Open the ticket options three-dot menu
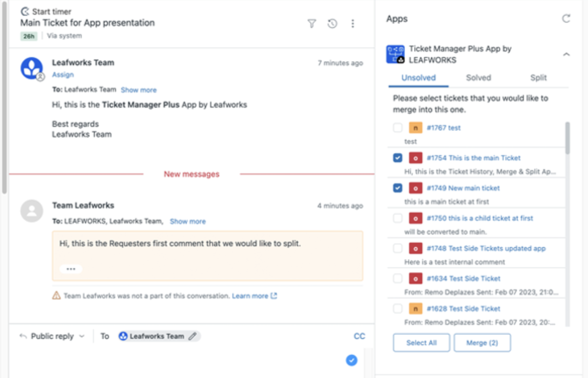This screenshot has height=378, width=588. coord(353,24)
